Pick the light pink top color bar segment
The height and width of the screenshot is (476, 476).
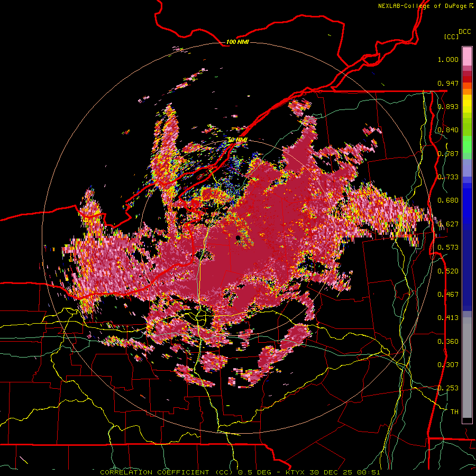point(467,56)
